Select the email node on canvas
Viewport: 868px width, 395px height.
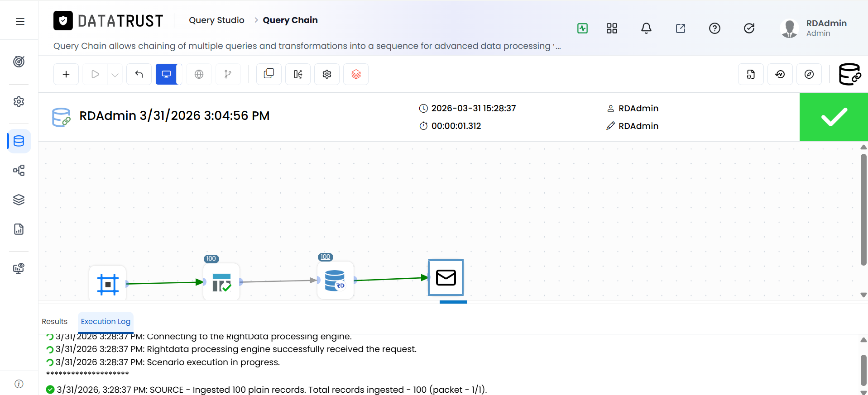tap(446, 277)
